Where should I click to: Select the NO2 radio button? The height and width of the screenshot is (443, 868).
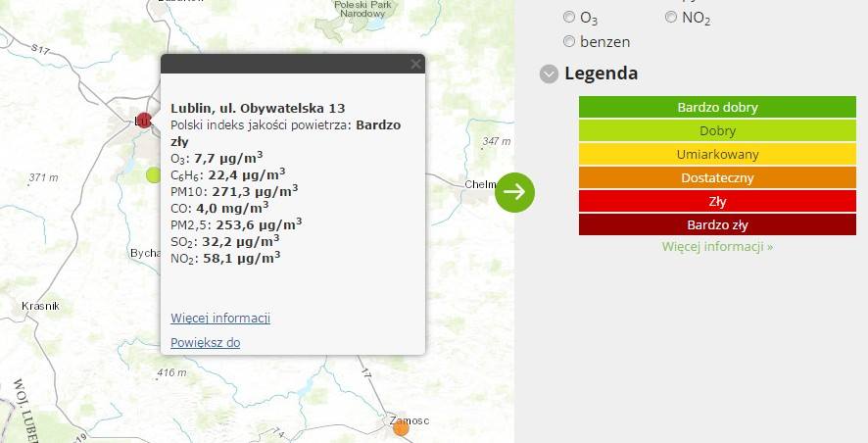671,18
